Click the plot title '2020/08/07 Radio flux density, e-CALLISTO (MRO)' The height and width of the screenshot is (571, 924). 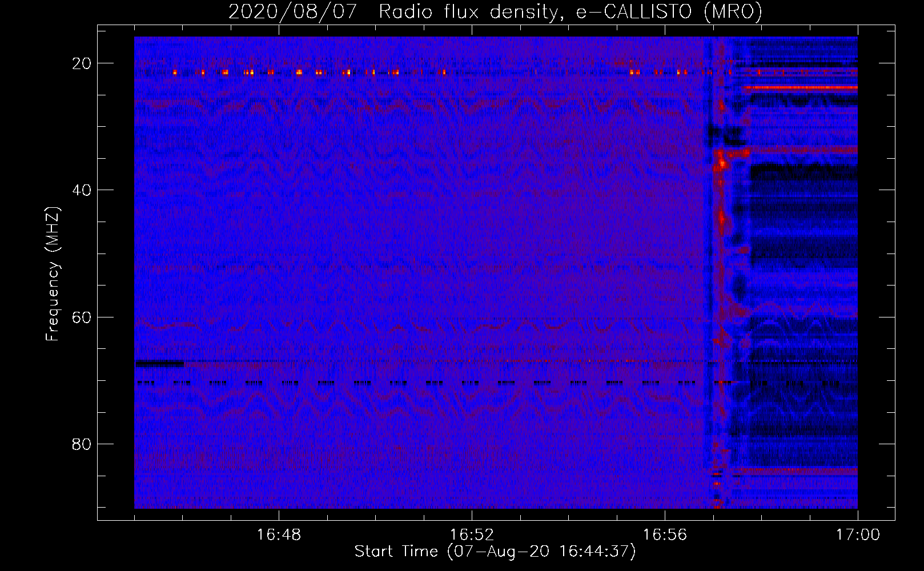point(495,11)
